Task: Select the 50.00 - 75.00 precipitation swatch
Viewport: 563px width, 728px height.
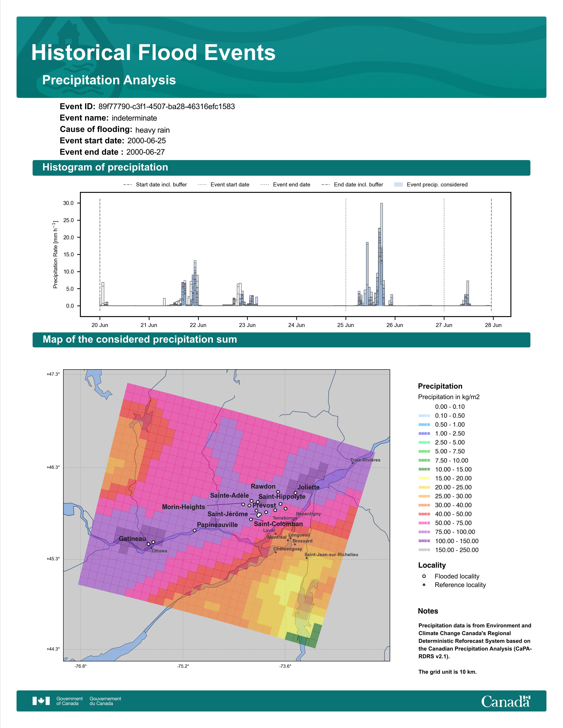Action: (424, 523)
